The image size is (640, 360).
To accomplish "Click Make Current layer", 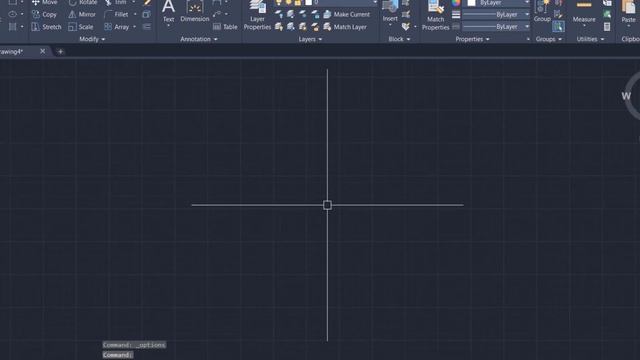I will [x=347, y=14].
